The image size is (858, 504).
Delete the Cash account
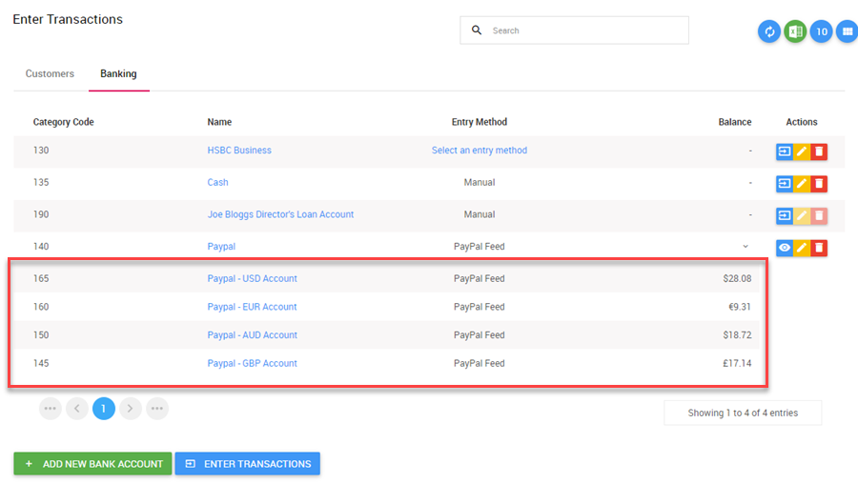[x=819, y=184]
